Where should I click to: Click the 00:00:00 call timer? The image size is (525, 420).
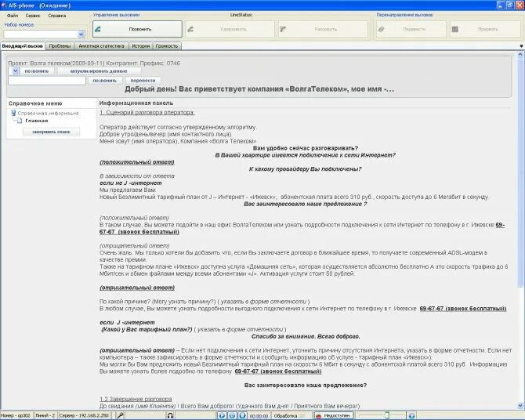pyautogui.click(x=259, y=416)
